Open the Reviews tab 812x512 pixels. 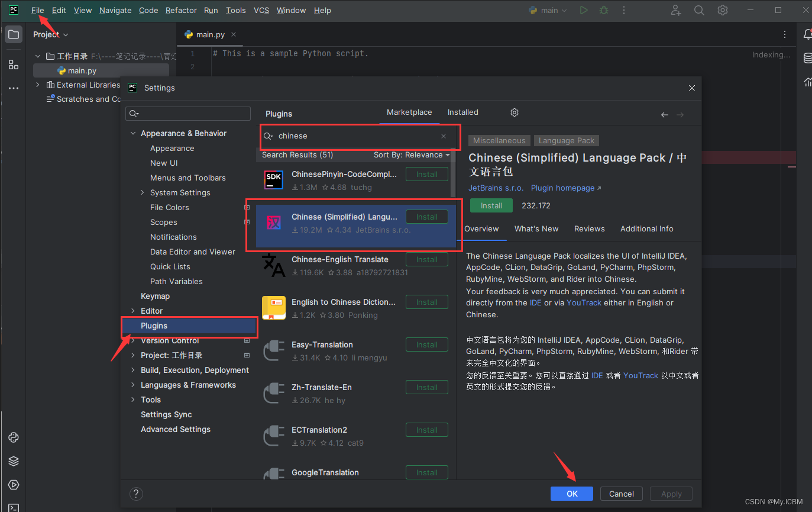pos(590,229)
